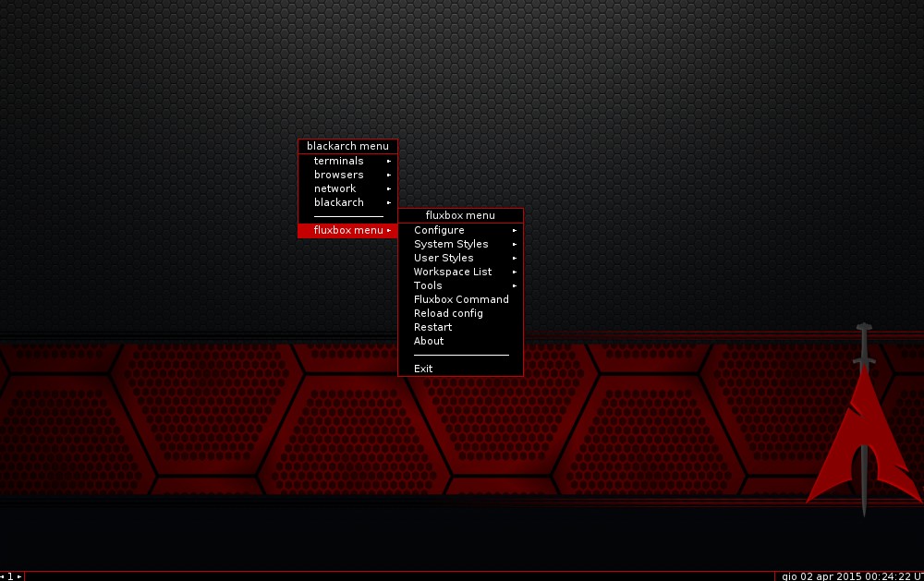Switch to previous workspace arrow in toolbar

[3, 576]
